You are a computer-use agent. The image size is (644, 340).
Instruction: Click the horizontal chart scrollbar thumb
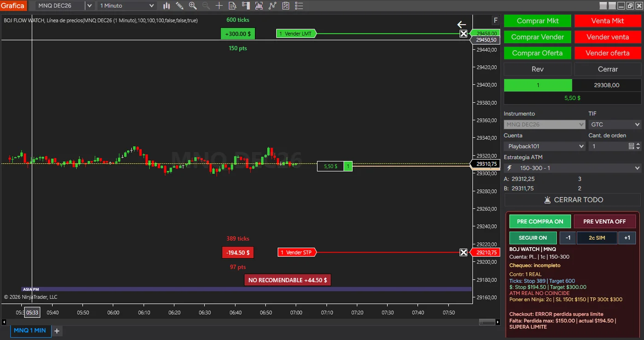pyautogui.click(x=486, y=322)
